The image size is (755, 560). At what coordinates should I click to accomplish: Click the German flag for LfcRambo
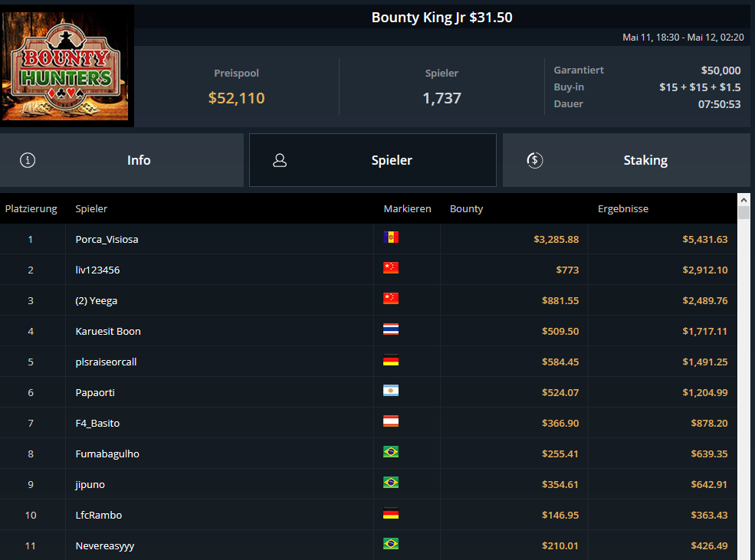tap(391, 513)
